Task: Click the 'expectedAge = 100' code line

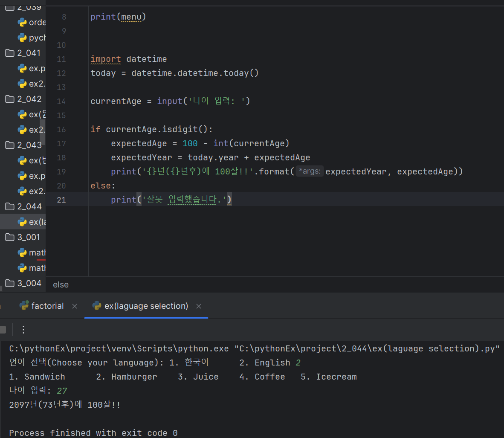Action: (x=200, y=143)
